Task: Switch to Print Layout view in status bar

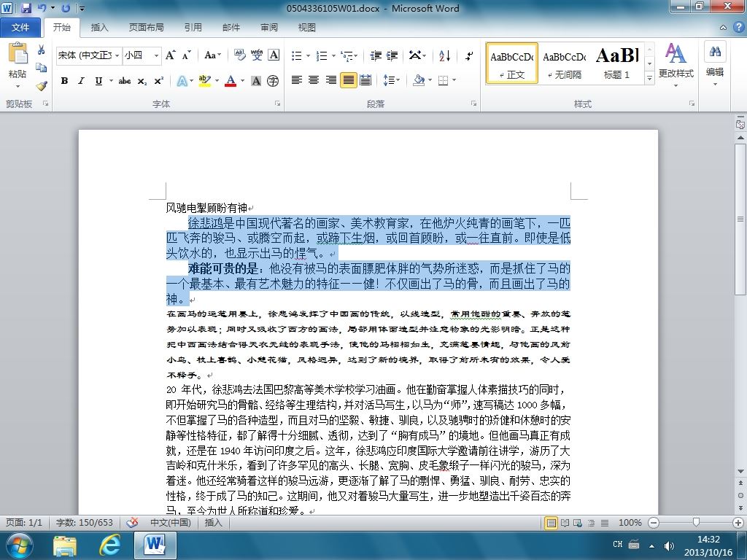Action: pos(551,523)
